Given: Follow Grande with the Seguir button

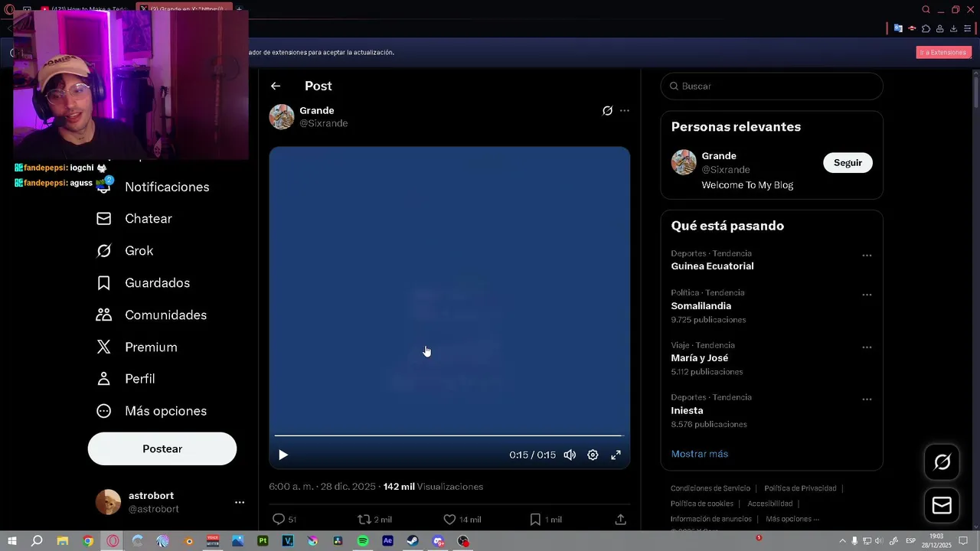Looking at the screenshot, I should pyautogui.click(x=848, y=163).
